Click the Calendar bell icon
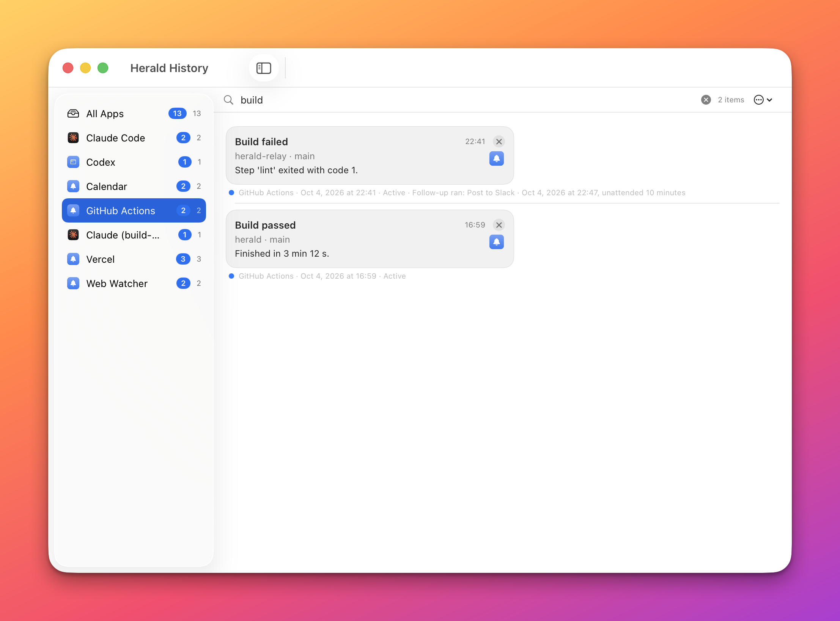This screenshot has width=840, height=621. pos(73,186)
